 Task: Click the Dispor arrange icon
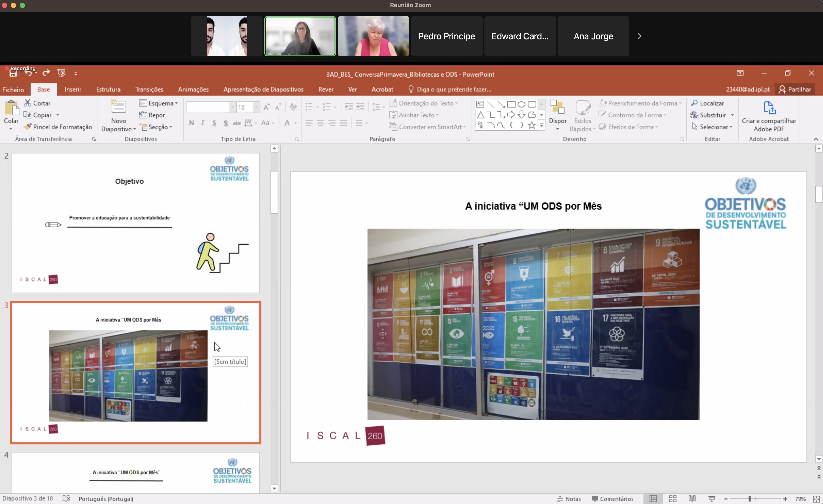[x=558, y=107]
